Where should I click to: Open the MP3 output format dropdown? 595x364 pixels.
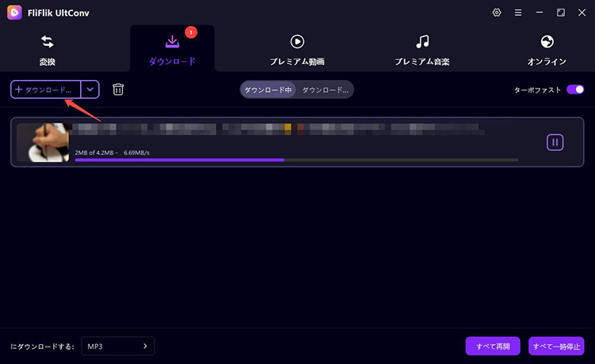pyautogui.click(x=117, y=346)
